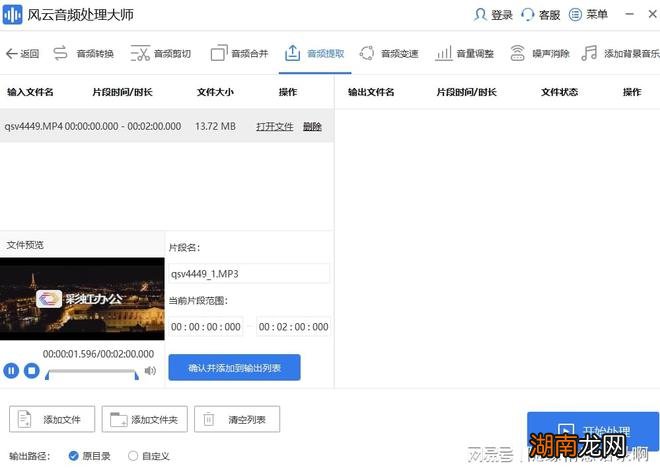Click the preview progress slider track
Screen dimensions: 660x472
(92, 371)
